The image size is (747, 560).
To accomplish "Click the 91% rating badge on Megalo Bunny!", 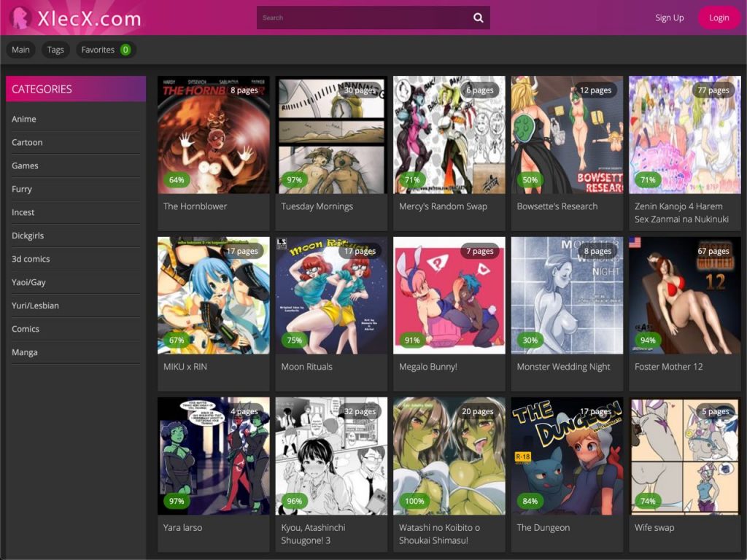I will 412,340.
